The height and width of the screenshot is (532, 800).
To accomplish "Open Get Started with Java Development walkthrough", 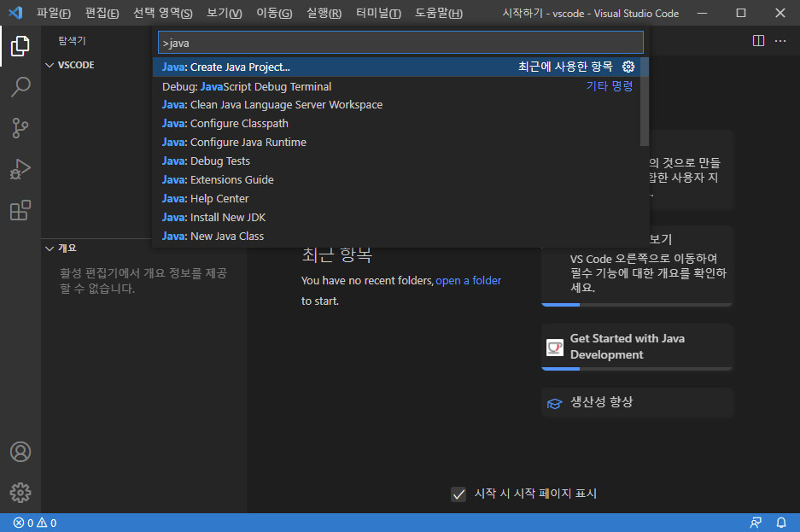I will pos(637,347).
